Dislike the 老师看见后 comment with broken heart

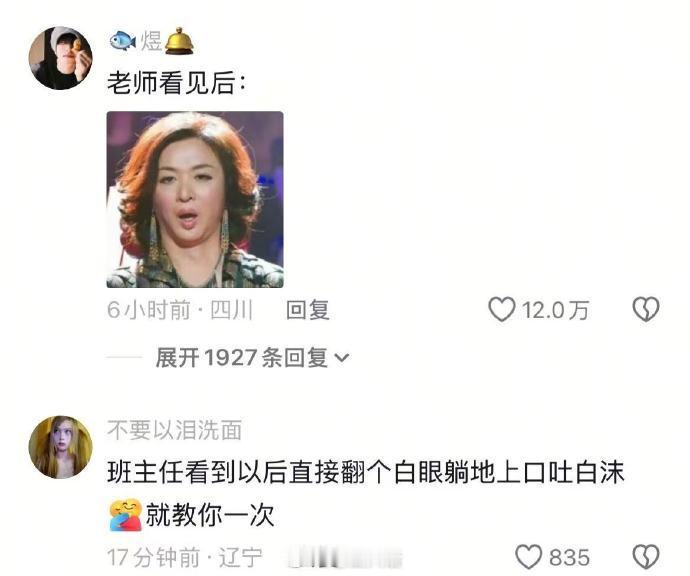coord(646,309)
